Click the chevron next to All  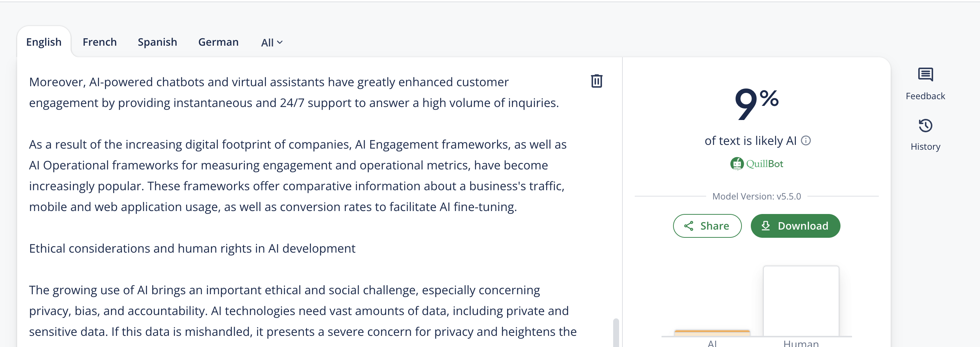(280, 43)
